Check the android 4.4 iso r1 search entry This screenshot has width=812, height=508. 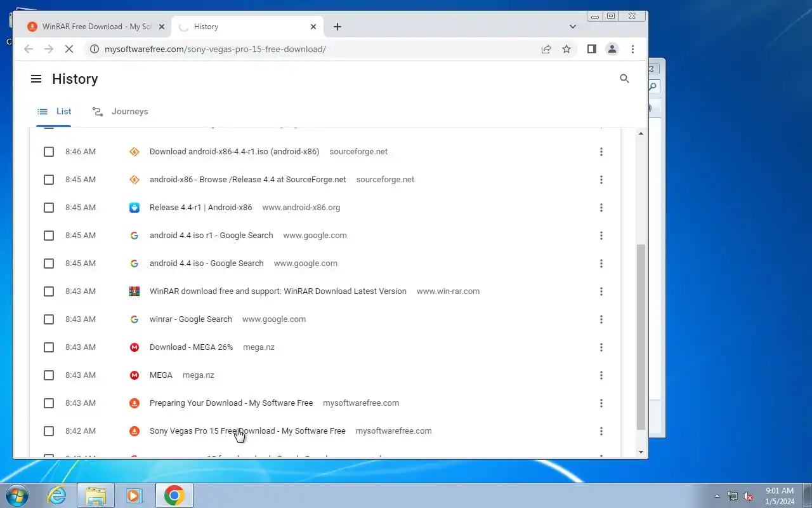click(49, 236)
